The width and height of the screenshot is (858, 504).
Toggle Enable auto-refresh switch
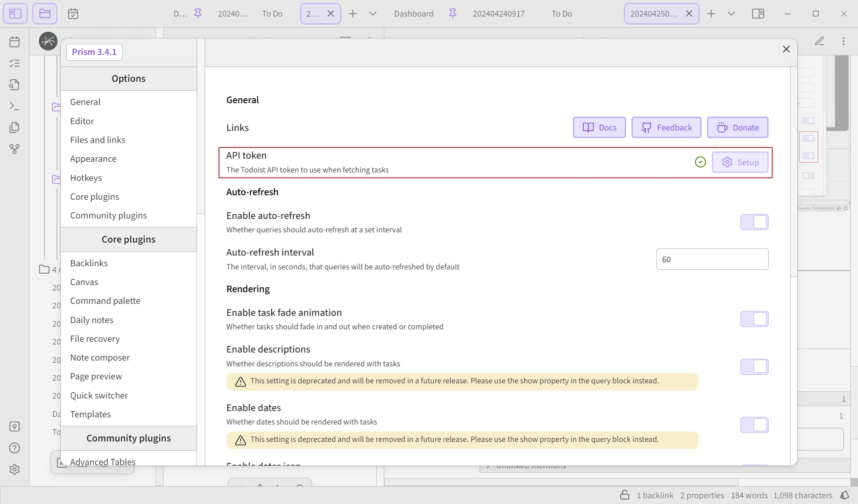click(x=754, y=222)
